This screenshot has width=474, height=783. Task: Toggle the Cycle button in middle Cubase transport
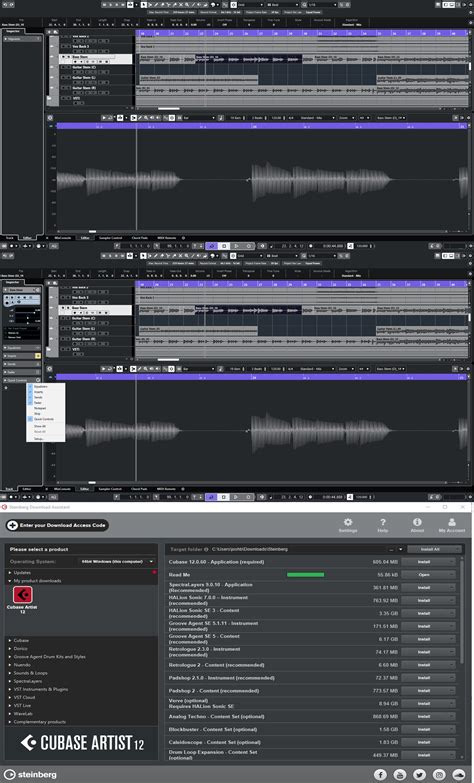[x=212, y=497]
